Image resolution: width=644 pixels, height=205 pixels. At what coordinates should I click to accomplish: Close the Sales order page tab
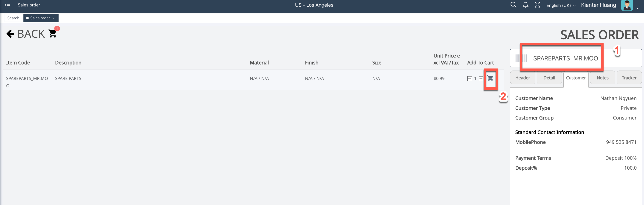53,18
